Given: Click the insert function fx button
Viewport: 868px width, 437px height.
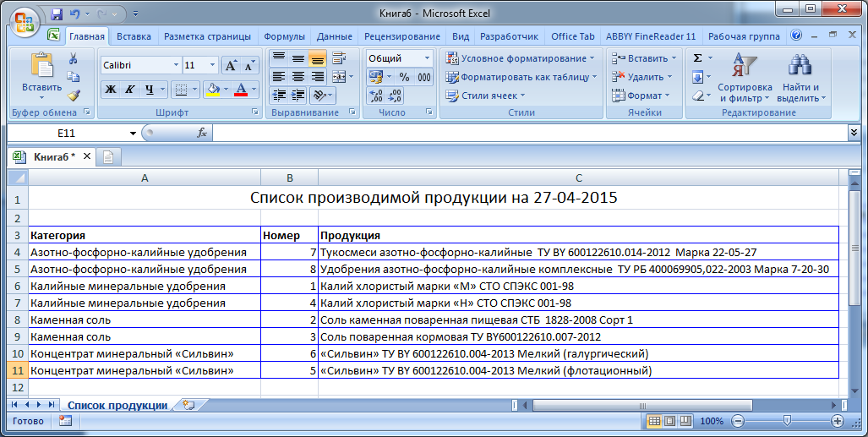Looking at the screenshot, I should (x=202, y=133).
